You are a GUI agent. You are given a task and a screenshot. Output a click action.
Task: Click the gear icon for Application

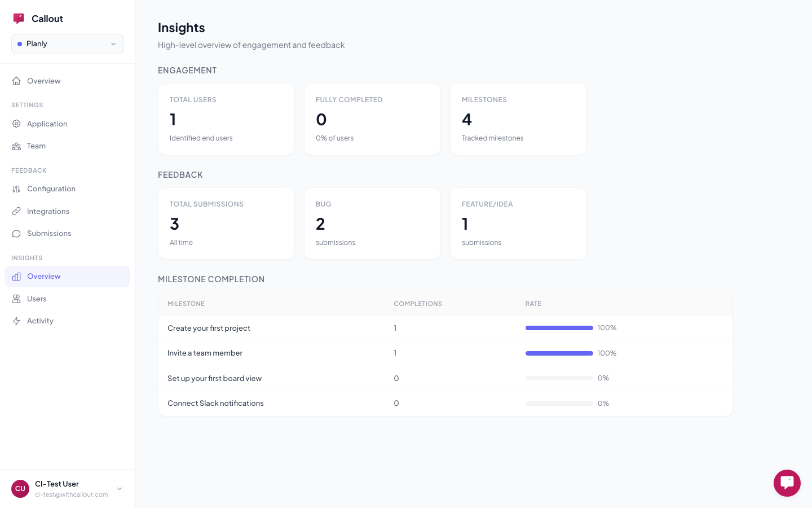(x=16, y=124)
